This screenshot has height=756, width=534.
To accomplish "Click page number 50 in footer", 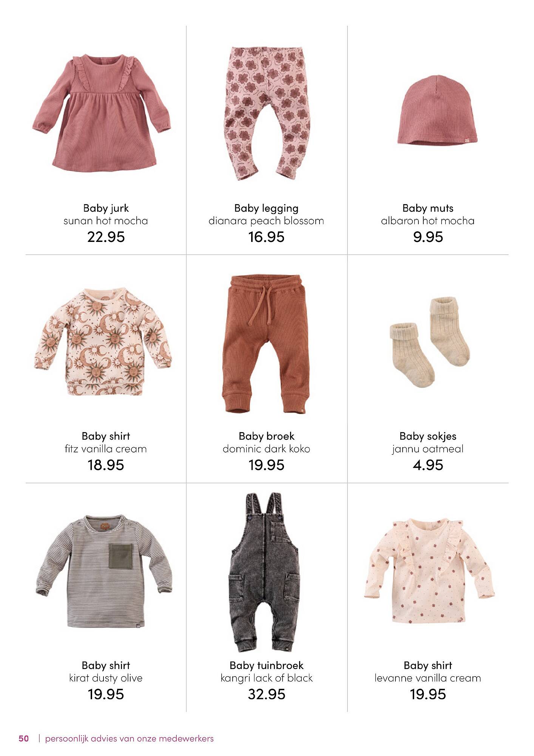I will tap(24, 738).
